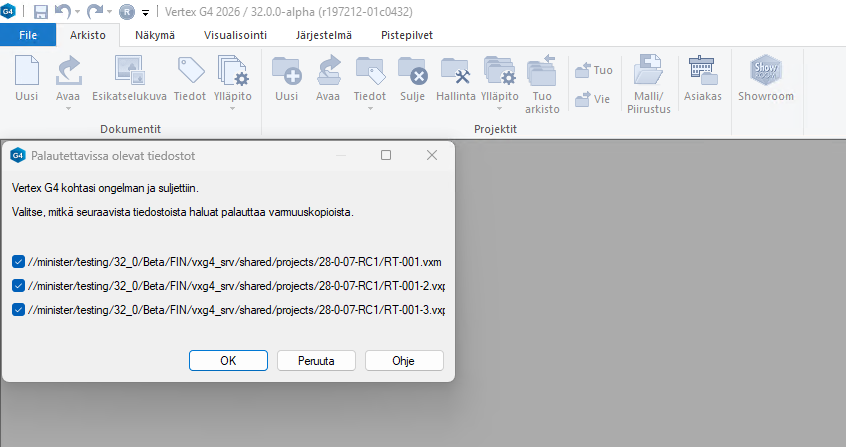Open help with Ohje button
This screenshot has width=846, height=447.
click(404, 361)
